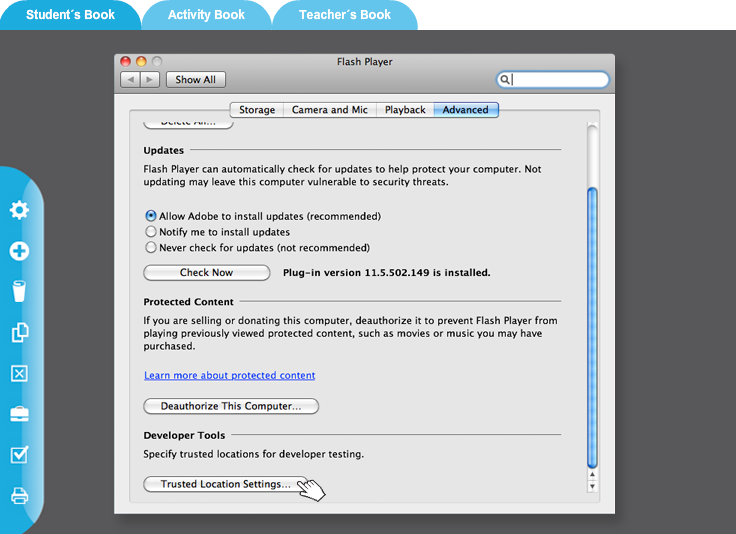Select Allow Adobe to install updates option
The height and width of the screenshot is (534, 736).
151,216
